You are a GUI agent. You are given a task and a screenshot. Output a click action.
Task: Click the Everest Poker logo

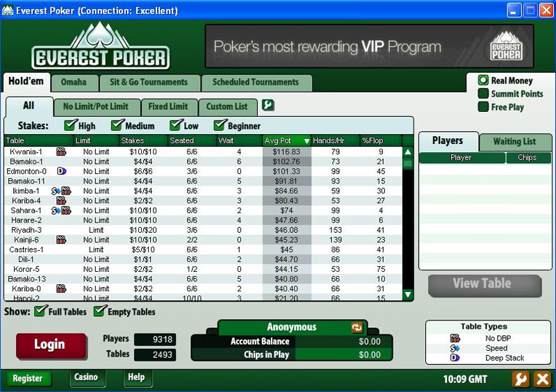click(101, 46)
